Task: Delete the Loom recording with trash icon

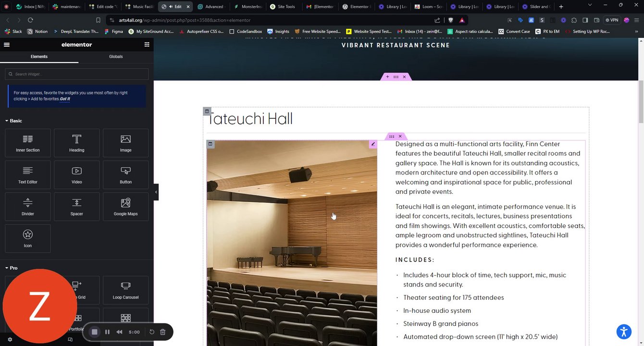Action: (x=162, y=332)
